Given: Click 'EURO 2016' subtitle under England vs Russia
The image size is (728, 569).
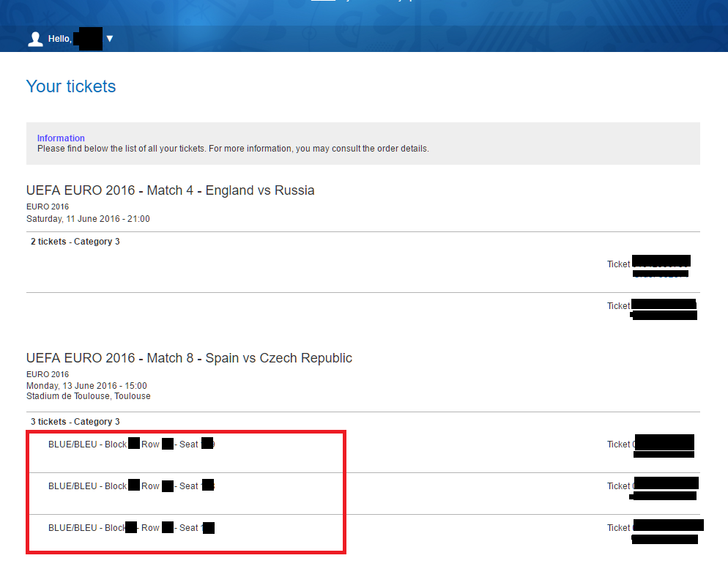Looking at the screenshot, I should (48, 207).
